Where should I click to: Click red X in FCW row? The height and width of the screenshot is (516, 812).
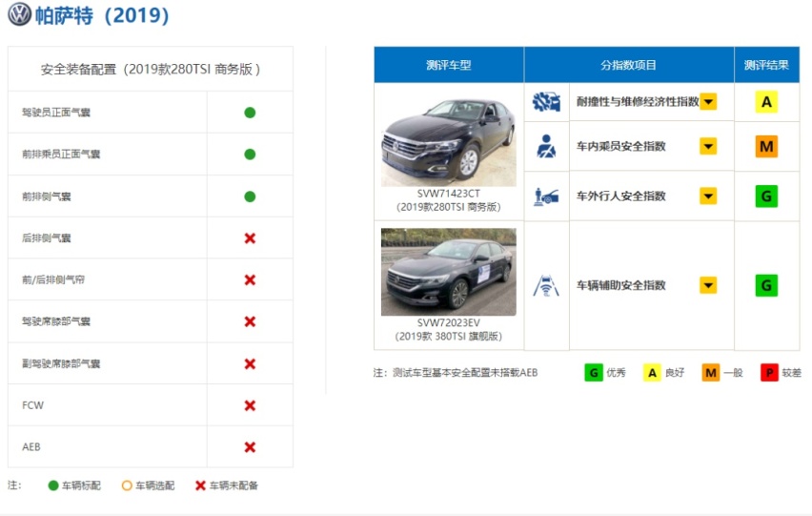[x=250, y=405]
